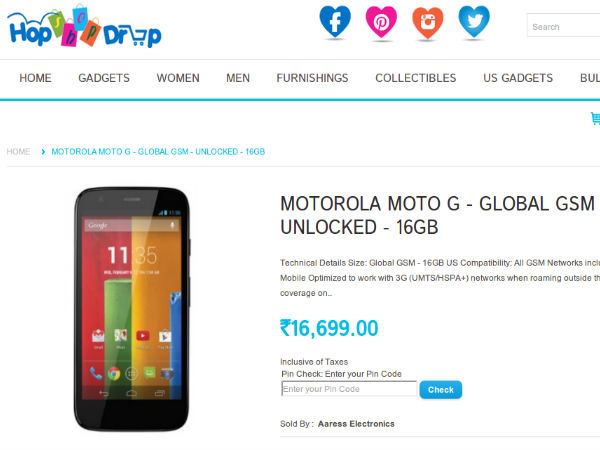
Task: Click the Check pin code button
Action: (440, 390)
